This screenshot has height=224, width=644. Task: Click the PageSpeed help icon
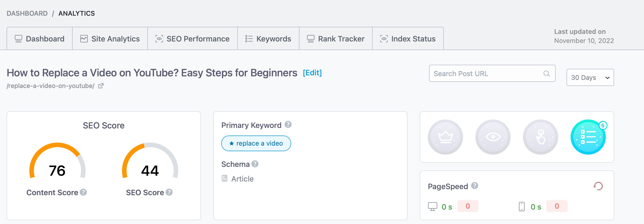click(475, 186)
